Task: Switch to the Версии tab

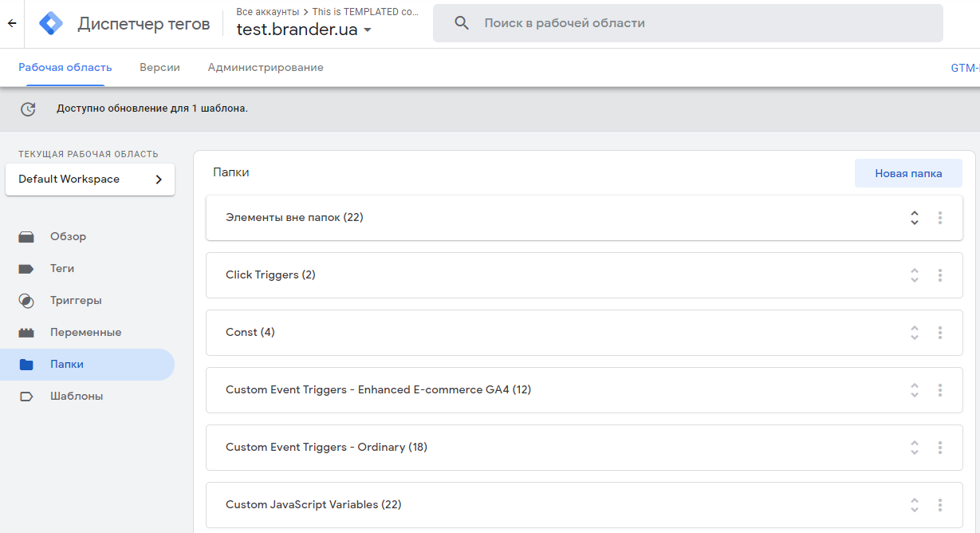Action: pos(159,68)
